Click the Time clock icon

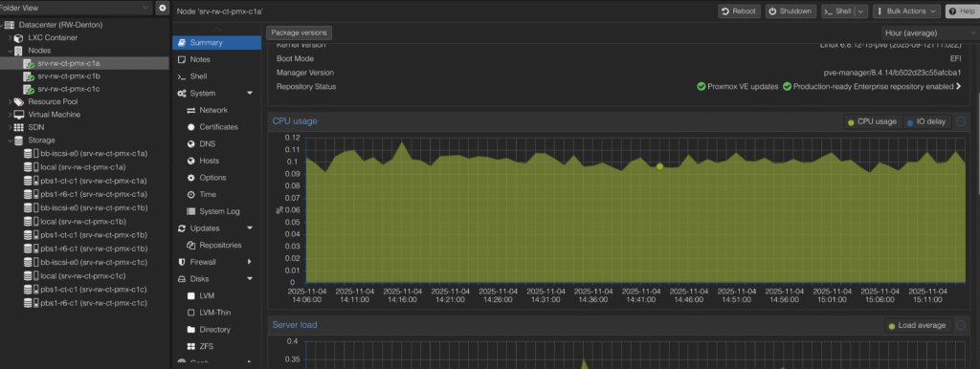(191, 195)
